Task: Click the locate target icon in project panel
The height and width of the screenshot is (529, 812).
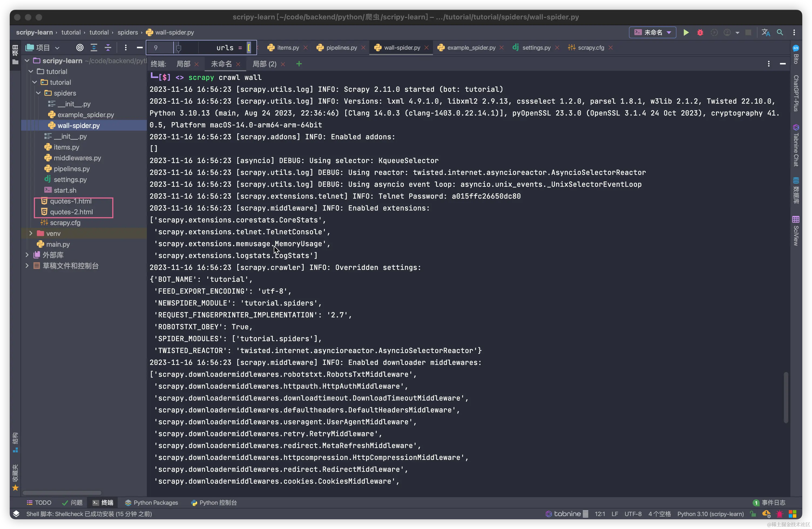Action: pos(80,48)
